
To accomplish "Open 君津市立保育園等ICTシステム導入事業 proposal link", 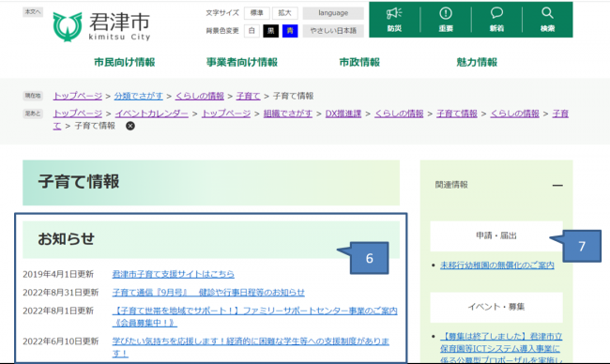I will point(501,348).
